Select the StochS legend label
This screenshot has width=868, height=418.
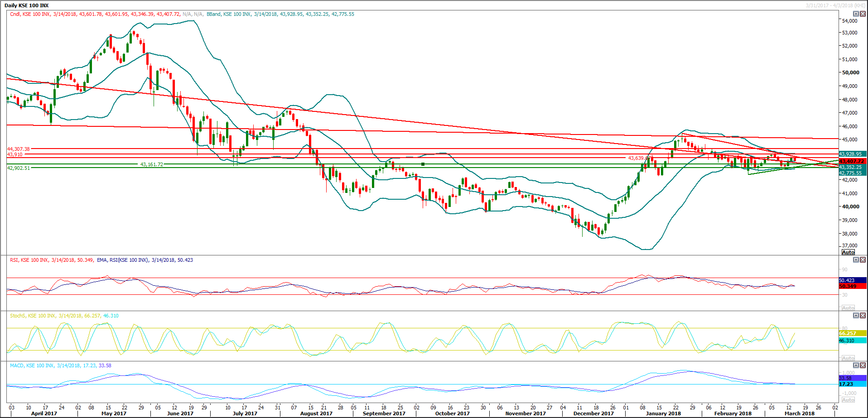(x=17, y=316)
